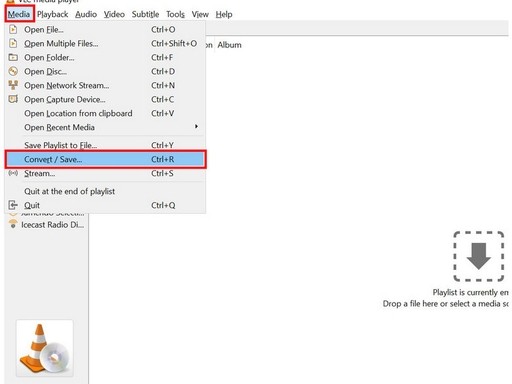Viewport: 512px width, 384px height.
Task: Click the Ctrl+Q shortcut label
Action: click(163, 205)
